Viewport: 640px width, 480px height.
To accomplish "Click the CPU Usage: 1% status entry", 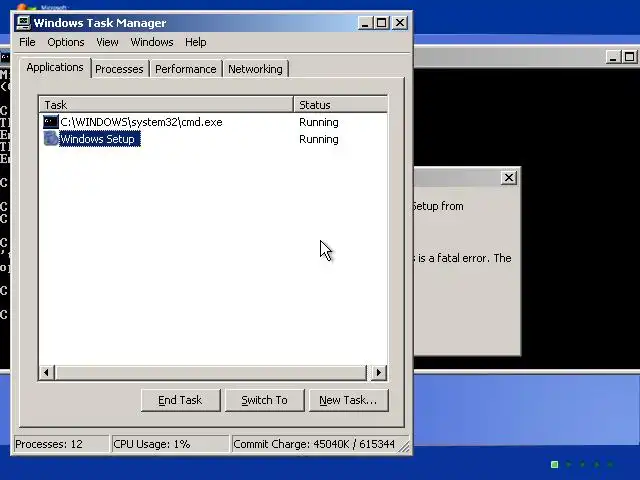I will tap(170, 444).
